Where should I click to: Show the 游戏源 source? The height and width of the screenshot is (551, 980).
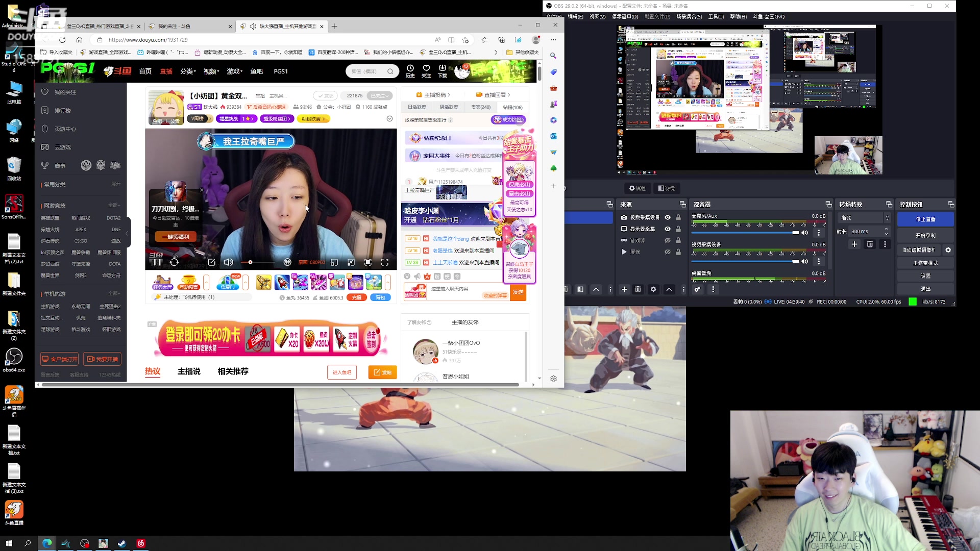point(667,240)
